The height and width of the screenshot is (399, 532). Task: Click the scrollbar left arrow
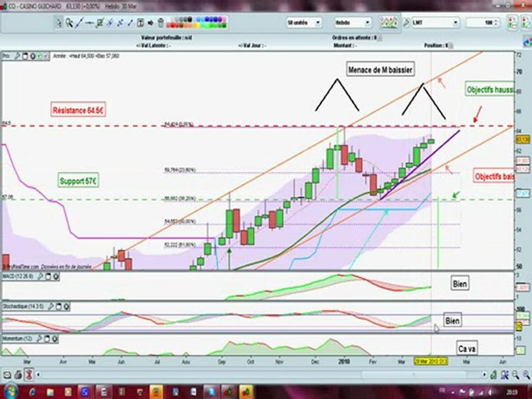tap(38, 375)
